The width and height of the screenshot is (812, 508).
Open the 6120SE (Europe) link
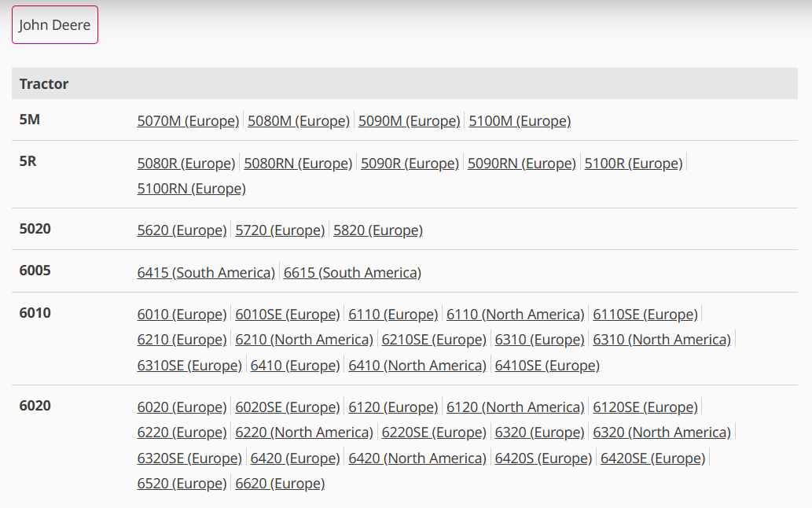(645, 407)
